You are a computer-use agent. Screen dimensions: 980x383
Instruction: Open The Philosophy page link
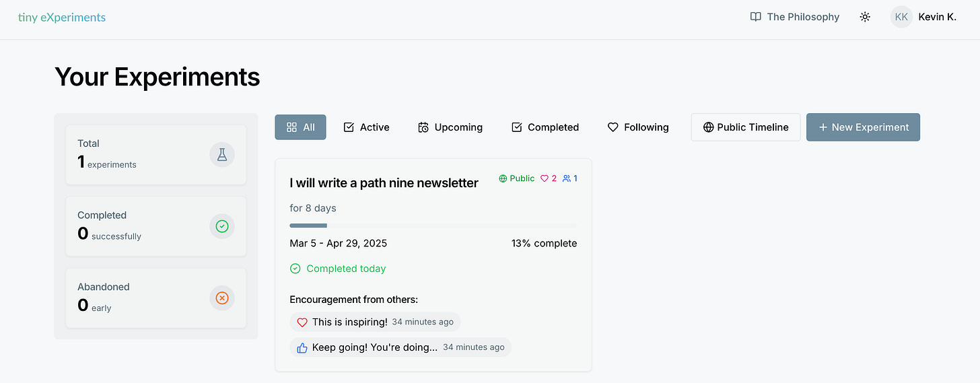(x=795, y=17)
